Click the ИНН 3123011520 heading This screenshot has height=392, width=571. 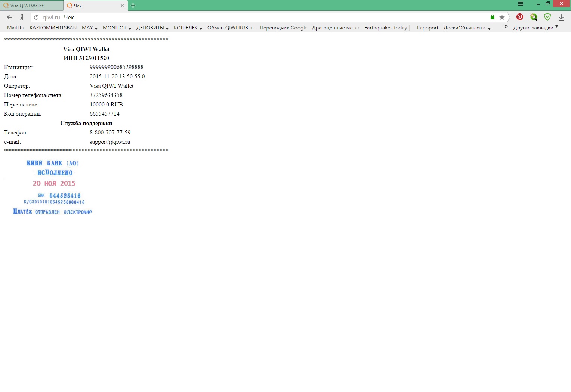click(x=86, y=58)
